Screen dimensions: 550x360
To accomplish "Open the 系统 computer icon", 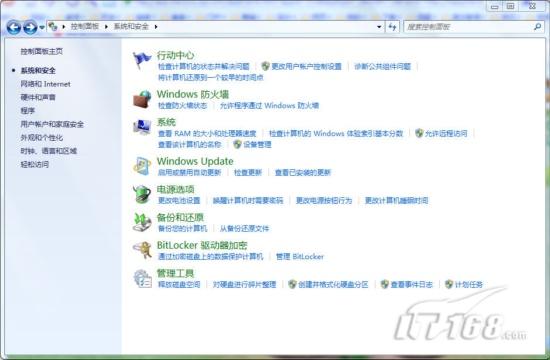I will (x=142, y=127).
